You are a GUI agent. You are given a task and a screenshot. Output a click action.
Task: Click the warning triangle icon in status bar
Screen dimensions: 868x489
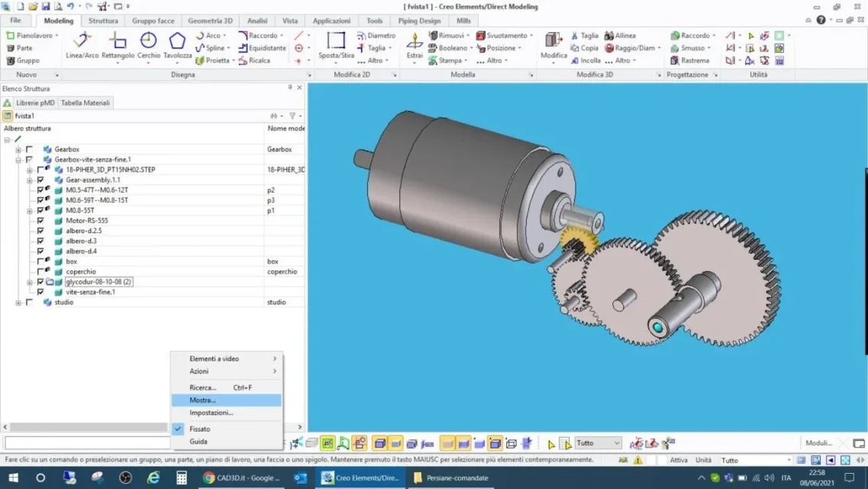pyautogui.click(x=638, y=460)
